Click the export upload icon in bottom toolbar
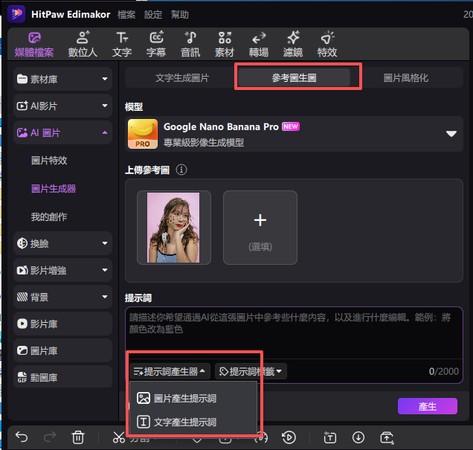This screenshot has height=450, width=473. click(387, 437)
